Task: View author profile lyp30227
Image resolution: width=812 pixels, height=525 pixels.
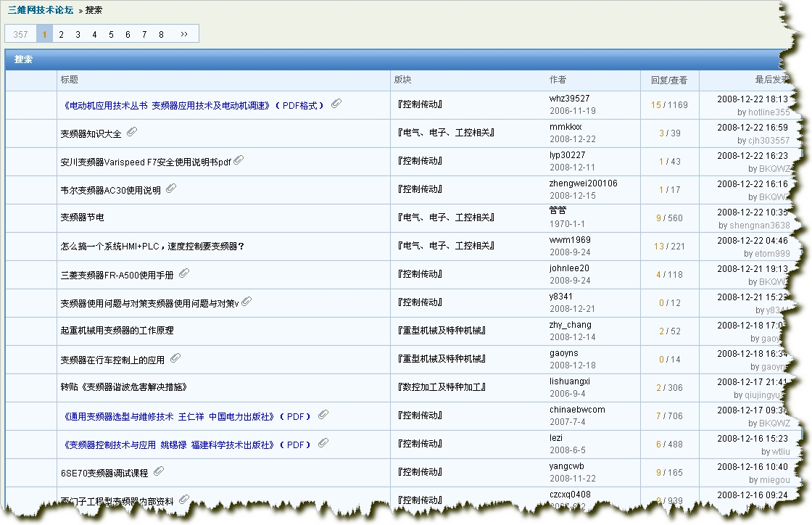Action: tap(568, 154)
